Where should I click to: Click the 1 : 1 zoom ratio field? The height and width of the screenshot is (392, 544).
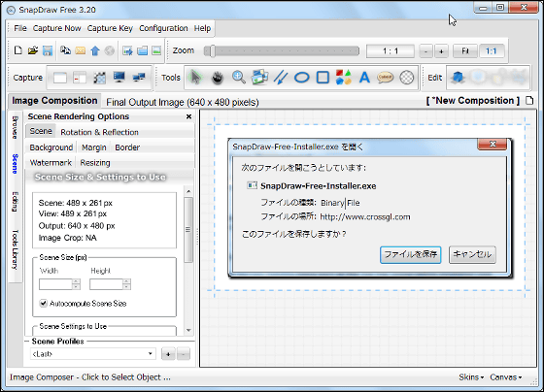click(x=391, y=51)
